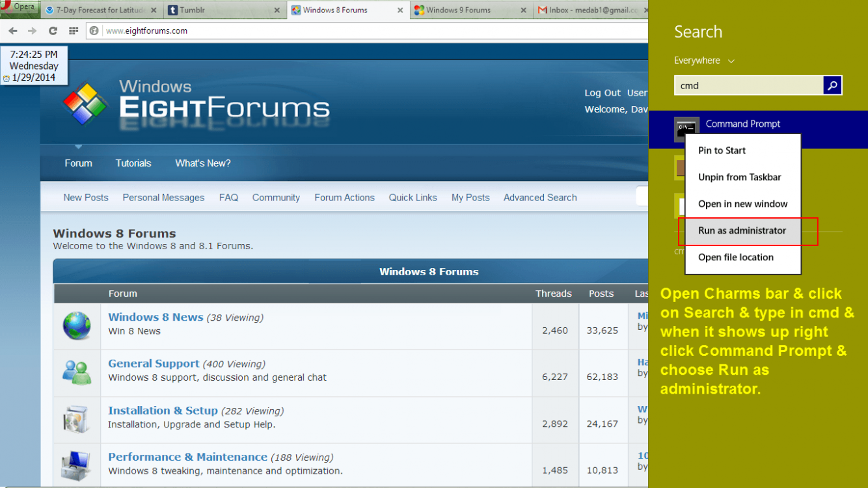
Task: Click the Search pane title
Action: point(698,32)
